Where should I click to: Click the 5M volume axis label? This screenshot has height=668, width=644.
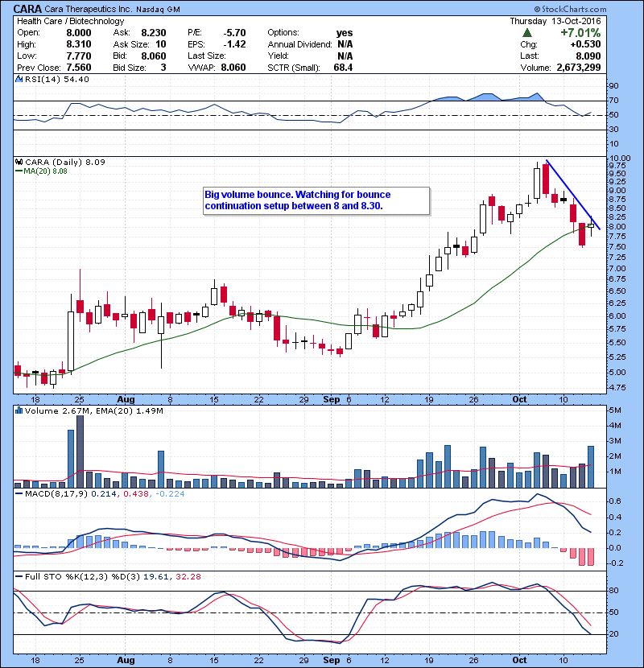pyautogui.click(x=615, y=410)
